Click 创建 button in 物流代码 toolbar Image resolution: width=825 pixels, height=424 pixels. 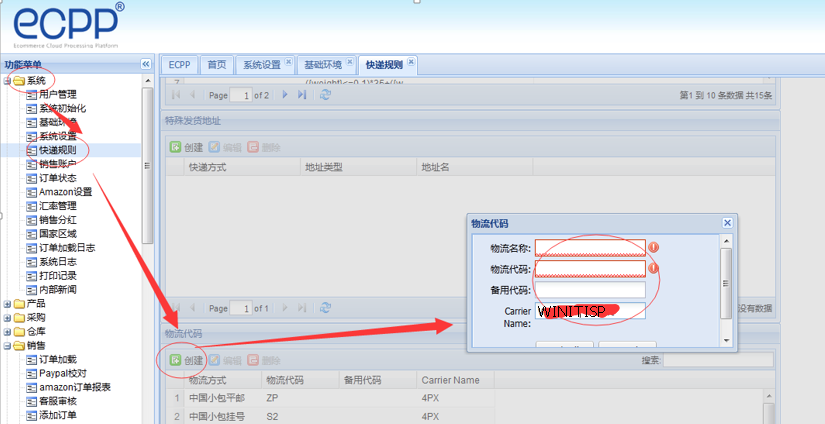coord(186,360)
